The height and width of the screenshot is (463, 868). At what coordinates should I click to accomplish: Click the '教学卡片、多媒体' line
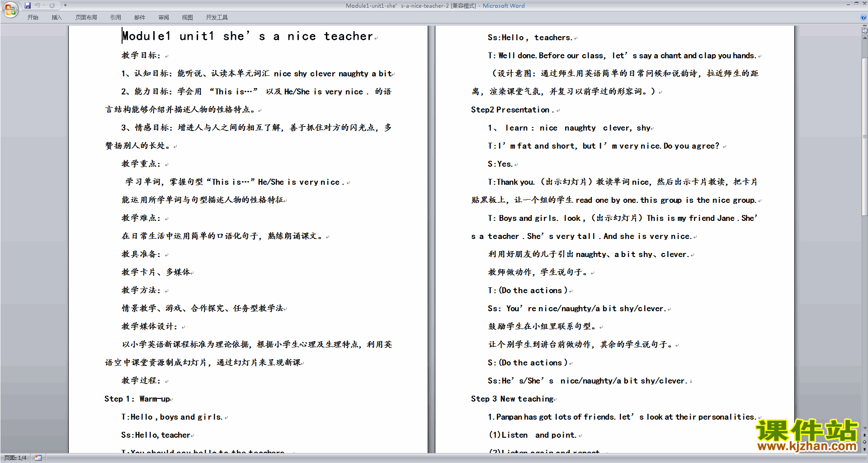pos(156,272)
